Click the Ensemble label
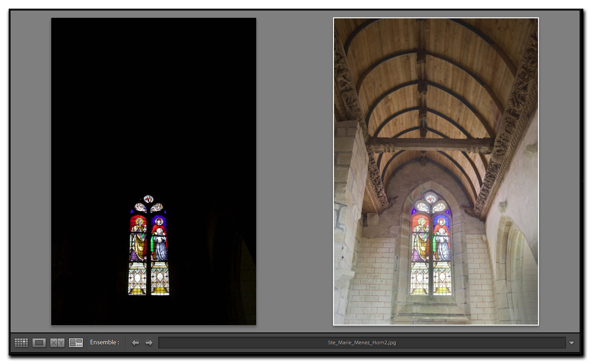 (104, 342)
